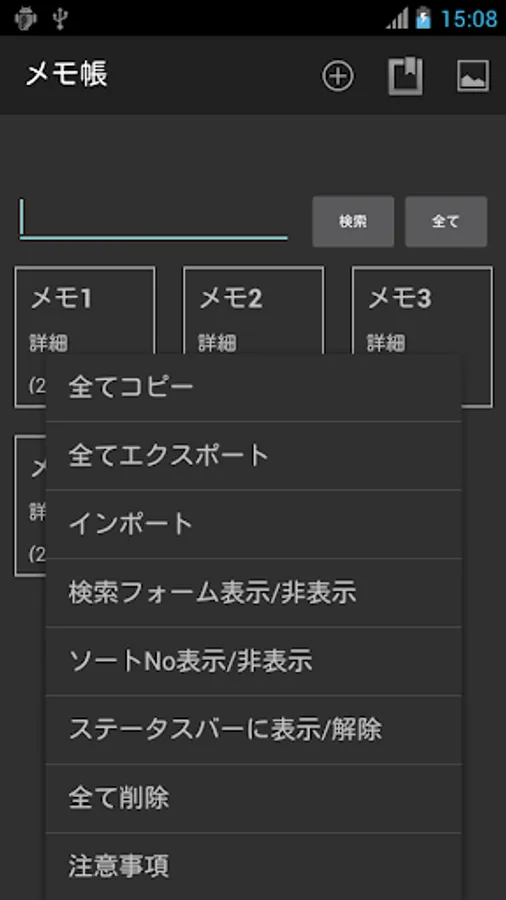Tap the picture image icon in toolbar
The height and width of the screenshot is (900, 506).
pos(473,76)
